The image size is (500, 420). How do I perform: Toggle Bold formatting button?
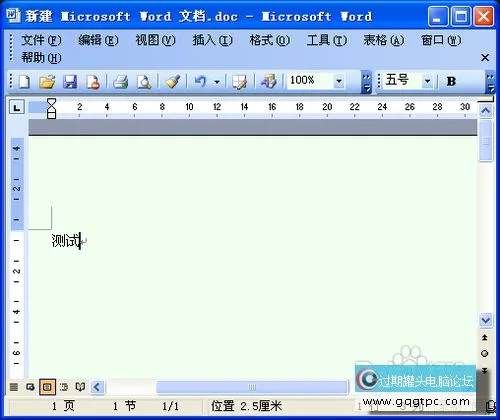[451, 81]
